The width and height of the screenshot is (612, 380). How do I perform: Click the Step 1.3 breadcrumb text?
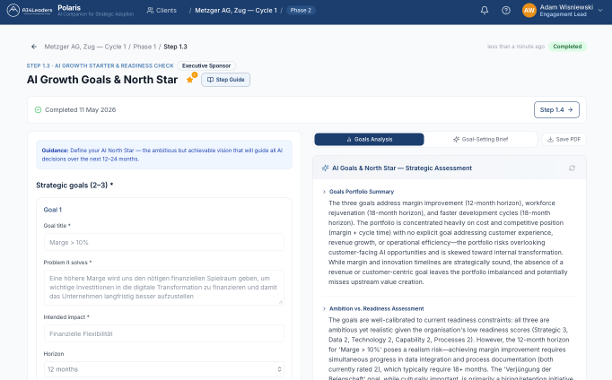point(175,46)
